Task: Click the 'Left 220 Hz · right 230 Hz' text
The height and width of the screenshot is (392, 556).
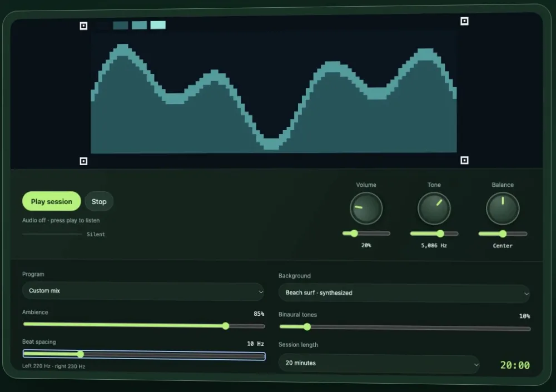Action: 53,366
